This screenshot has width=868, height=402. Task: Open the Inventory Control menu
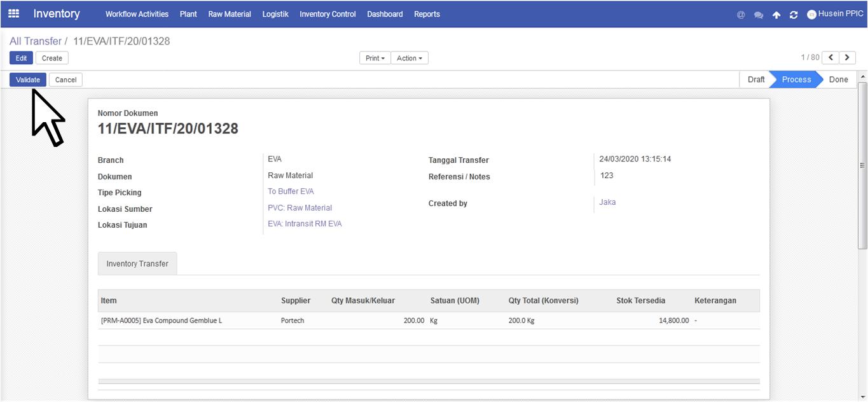pyautogui.click(x=327, y=14)
